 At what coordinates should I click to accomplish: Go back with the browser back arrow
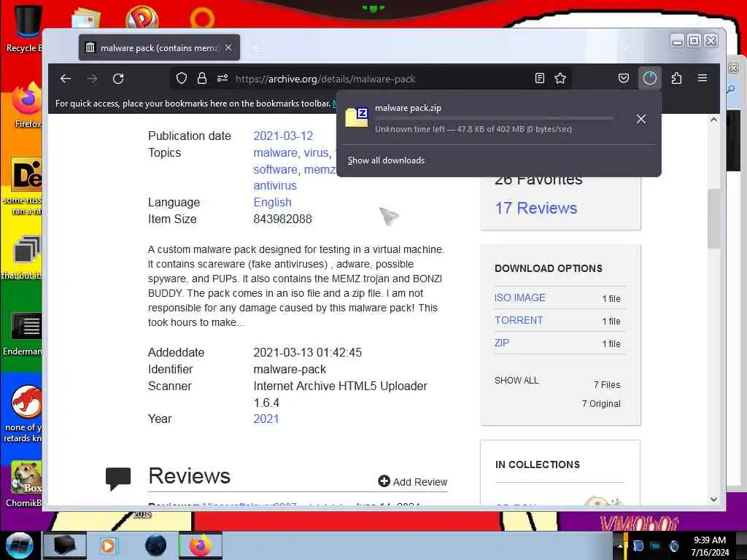pyautogui.click(x=66, y=79)
